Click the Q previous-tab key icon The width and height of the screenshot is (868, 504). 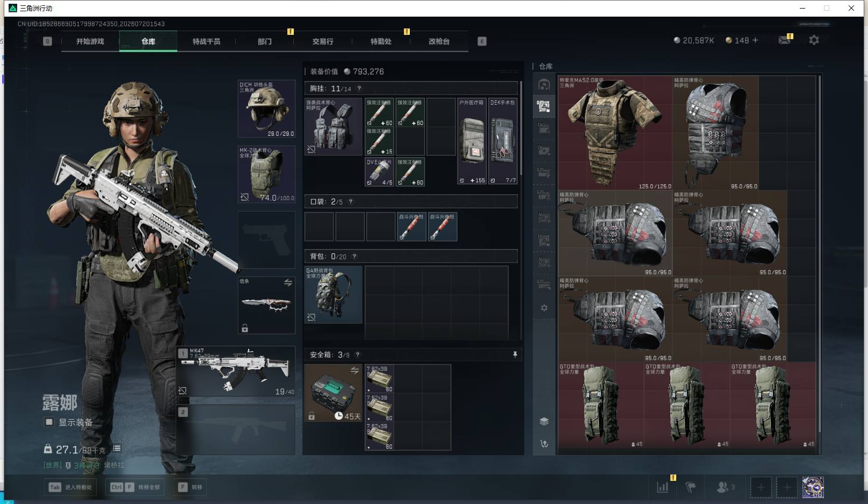(x=47, y=41)
